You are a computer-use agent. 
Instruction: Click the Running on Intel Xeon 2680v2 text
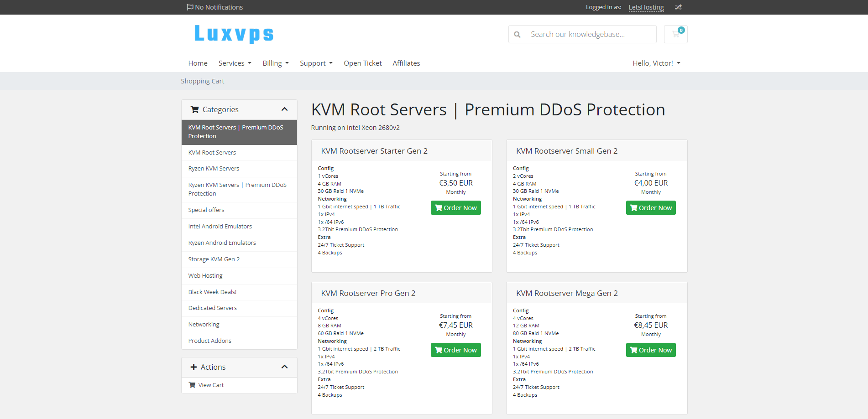[356, 128]
